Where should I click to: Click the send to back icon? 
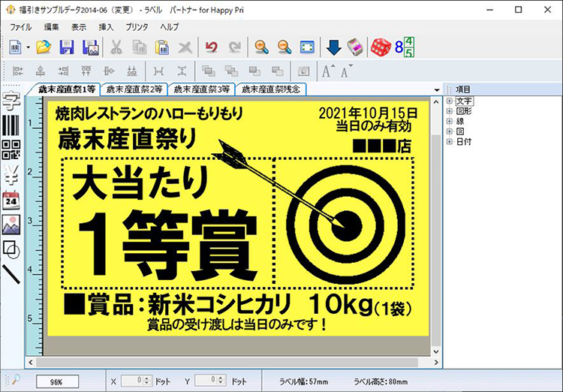click(231, 71)
